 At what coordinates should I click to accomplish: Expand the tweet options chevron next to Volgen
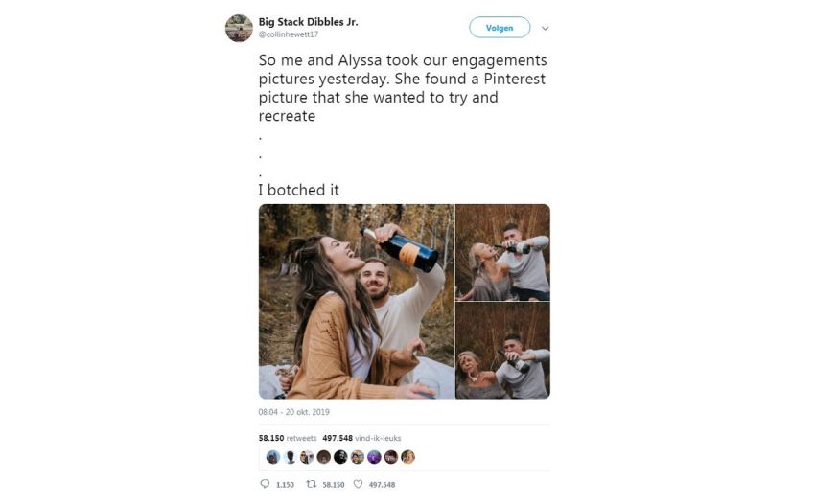point(546,29)
